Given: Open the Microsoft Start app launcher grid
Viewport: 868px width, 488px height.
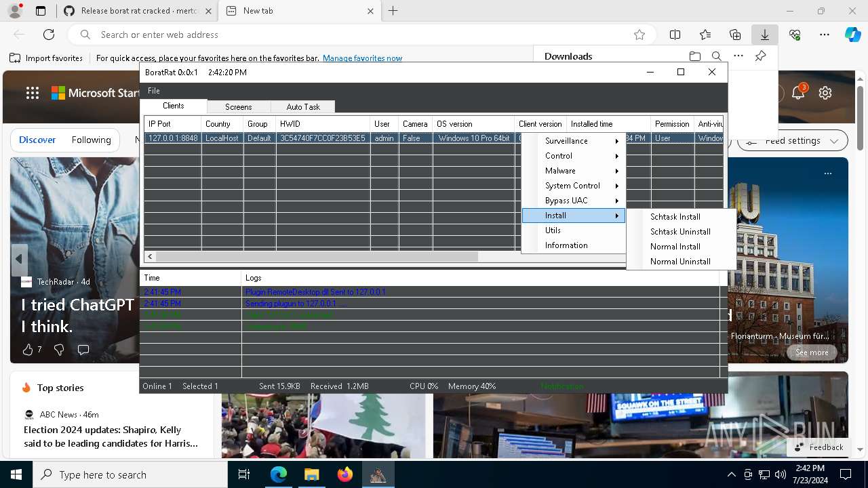Looking at the screenshot, I should 33,93.
